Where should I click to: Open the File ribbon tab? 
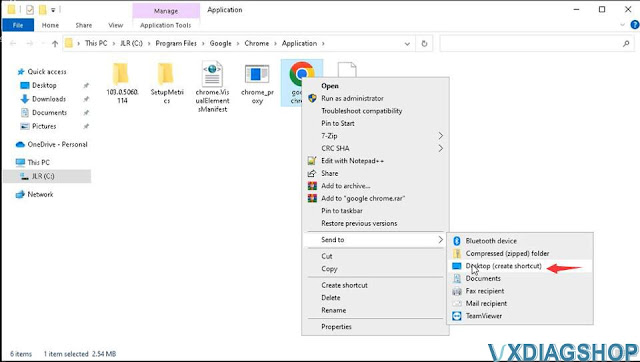click(x=18, y=25)
